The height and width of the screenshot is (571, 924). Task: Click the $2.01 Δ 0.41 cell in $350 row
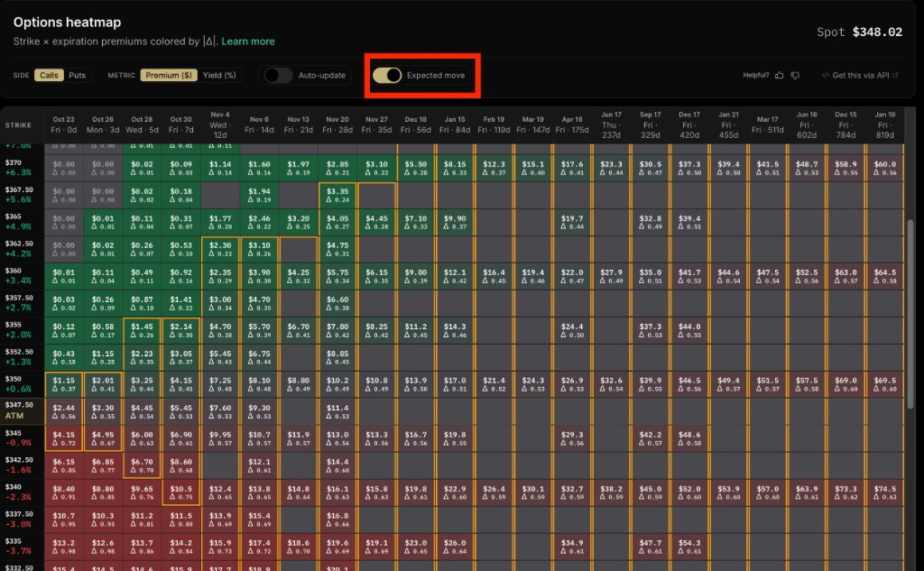103,384
